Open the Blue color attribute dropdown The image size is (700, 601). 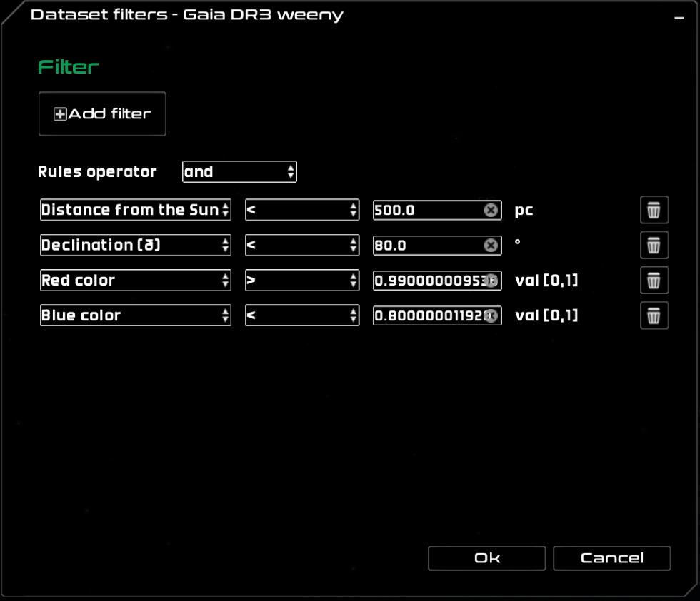[136, 315]
